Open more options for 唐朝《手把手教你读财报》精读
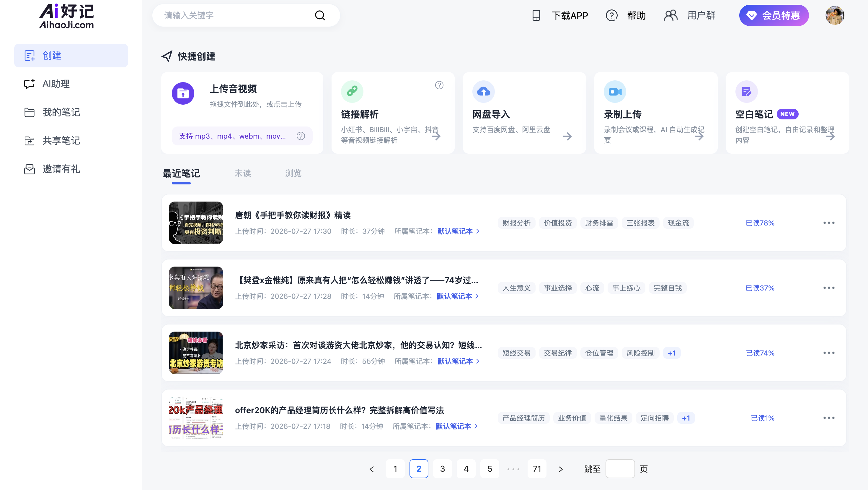The height and width of the screenshot is (490, 868). (x=828, y=223)
